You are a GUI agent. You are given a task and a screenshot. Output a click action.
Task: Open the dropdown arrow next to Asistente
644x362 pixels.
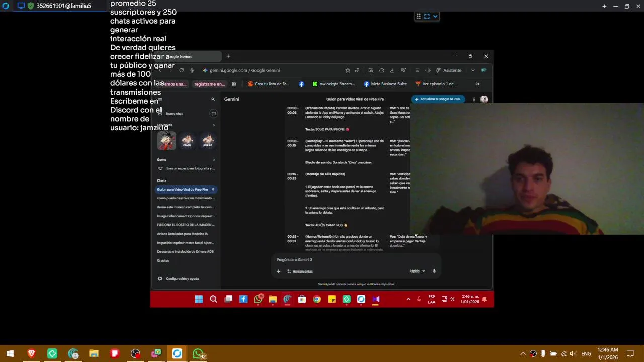pos(473,70)
